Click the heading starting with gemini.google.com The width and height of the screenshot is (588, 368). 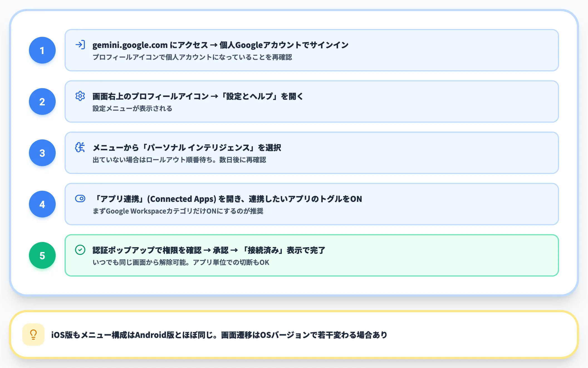click(x=220, y=45)
